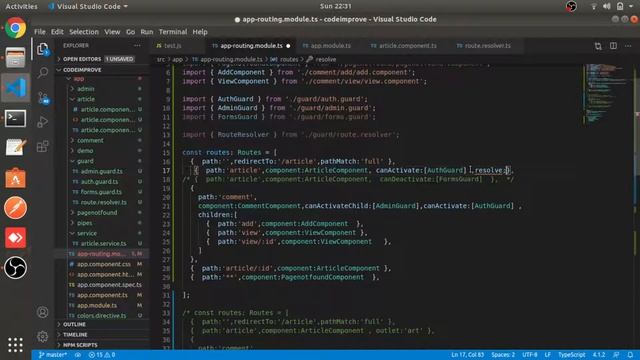Open the Terminal from the dock
This screenshot has width=640, height=360.
(16, 118)
